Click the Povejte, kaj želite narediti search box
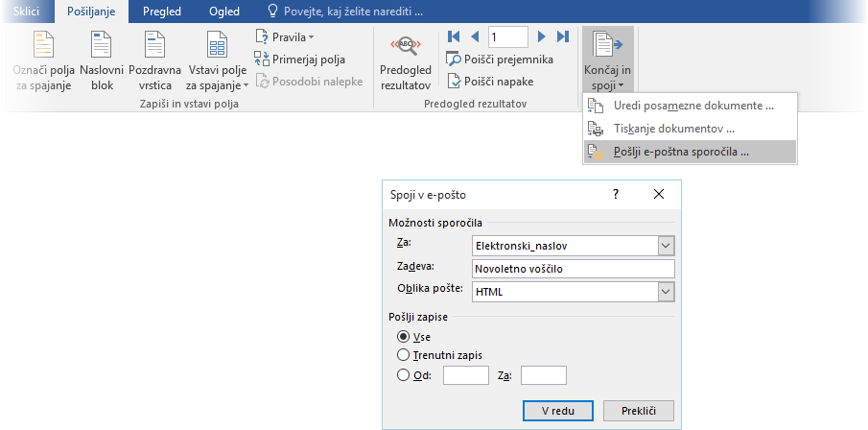868x430 pixels. [353, 12]
